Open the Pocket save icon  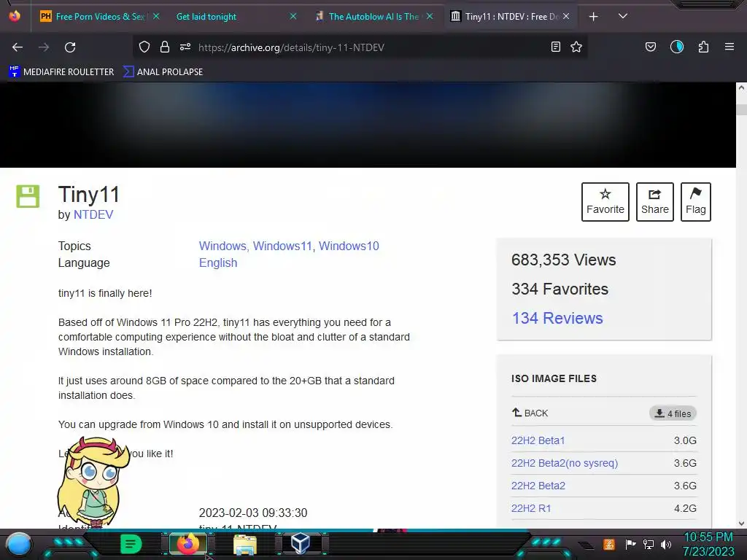tap(650, 47)
